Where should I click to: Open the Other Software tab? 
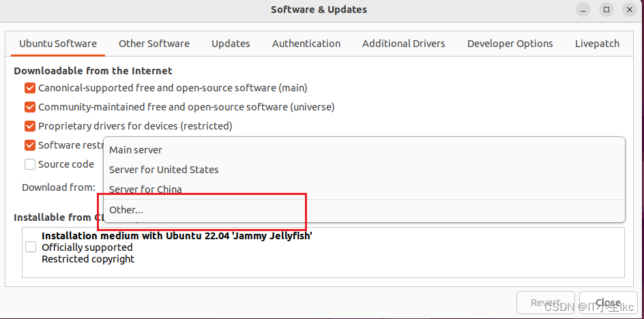pos(154,44)
